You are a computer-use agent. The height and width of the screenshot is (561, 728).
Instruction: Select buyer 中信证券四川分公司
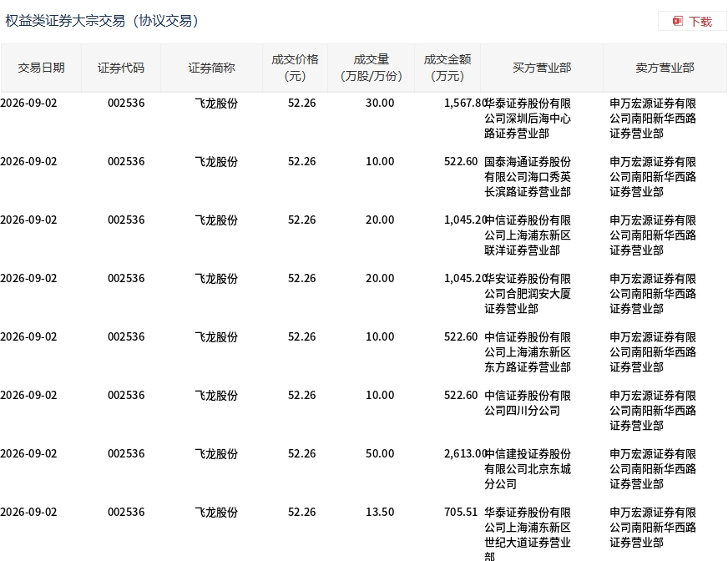pos(528,403)
